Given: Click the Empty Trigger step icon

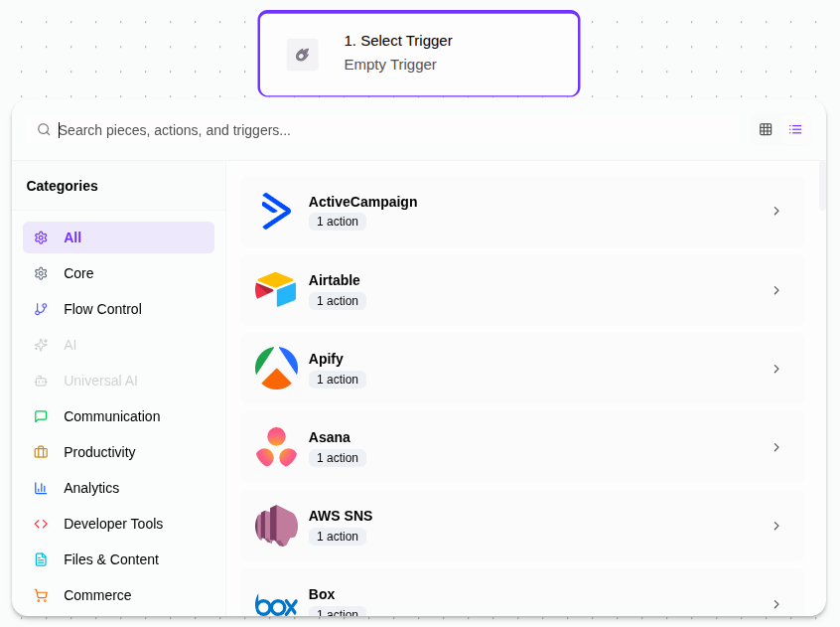Looking at the screenshot, I should coord(303,55).
